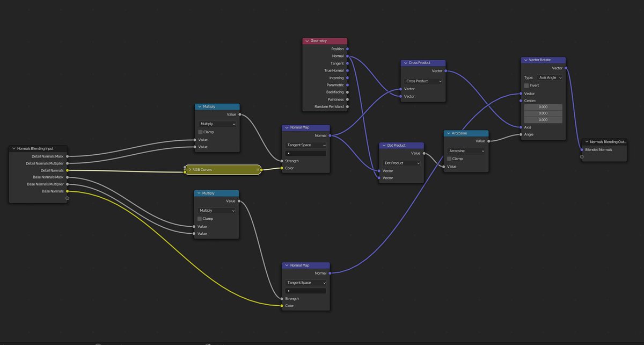Open Tangent Space dropdown on lower Normal Map
Screen dimensions: 644x345
[306, 283]
